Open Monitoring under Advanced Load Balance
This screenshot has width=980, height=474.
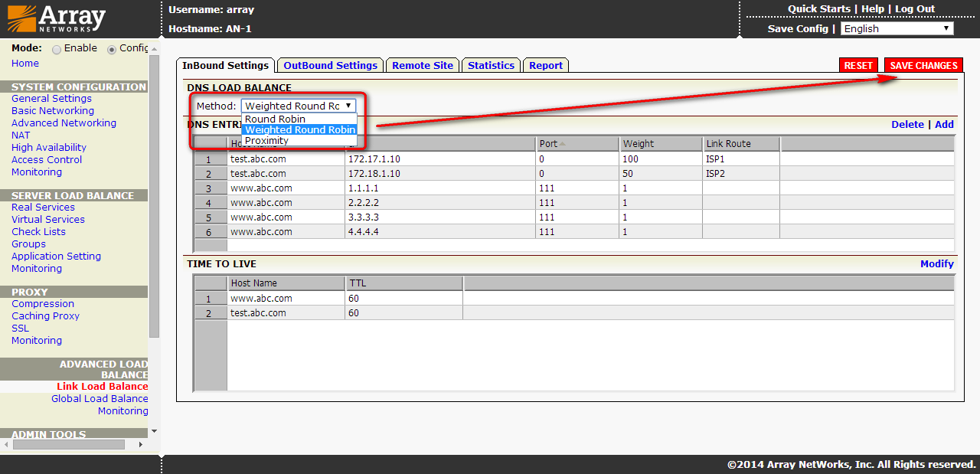click(x=123, y=410)
